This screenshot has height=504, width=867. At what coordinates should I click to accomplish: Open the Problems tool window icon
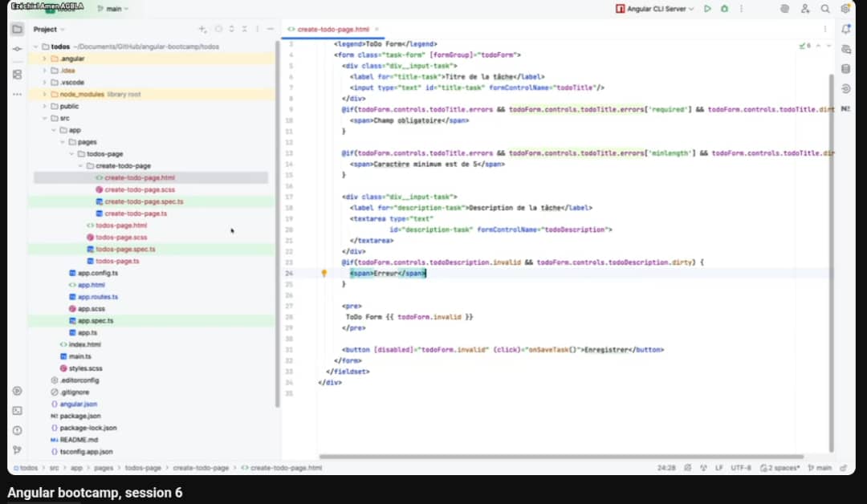pyautogui.click(x=17, y=430)
